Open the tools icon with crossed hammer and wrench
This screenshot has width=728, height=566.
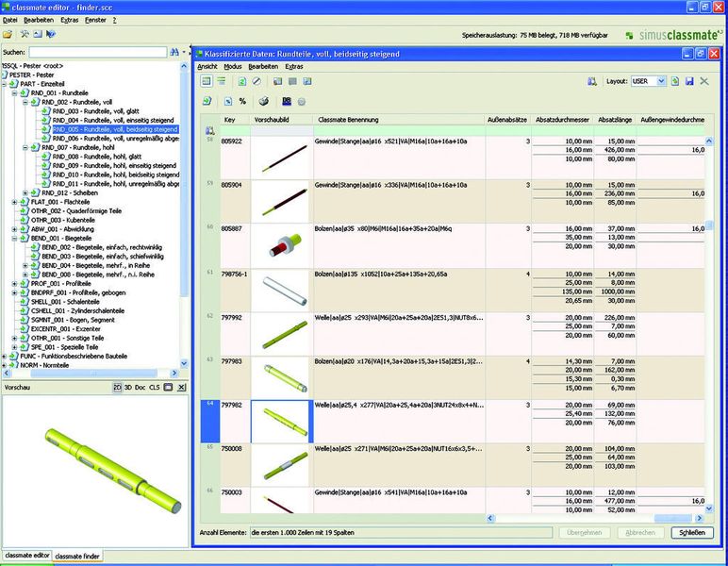pos(25,34)
